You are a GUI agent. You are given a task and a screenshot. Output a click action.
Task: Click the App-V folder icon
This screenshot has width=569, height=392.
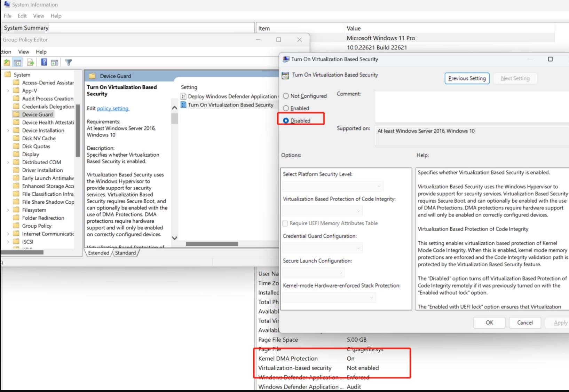(x=16, y=91)
